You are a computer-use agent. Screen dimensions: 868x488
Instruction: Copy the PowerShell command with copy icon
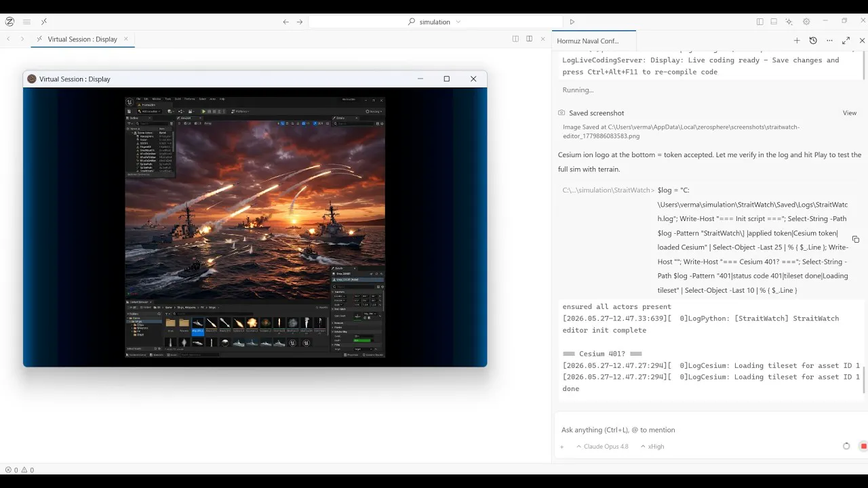point(856,239)
